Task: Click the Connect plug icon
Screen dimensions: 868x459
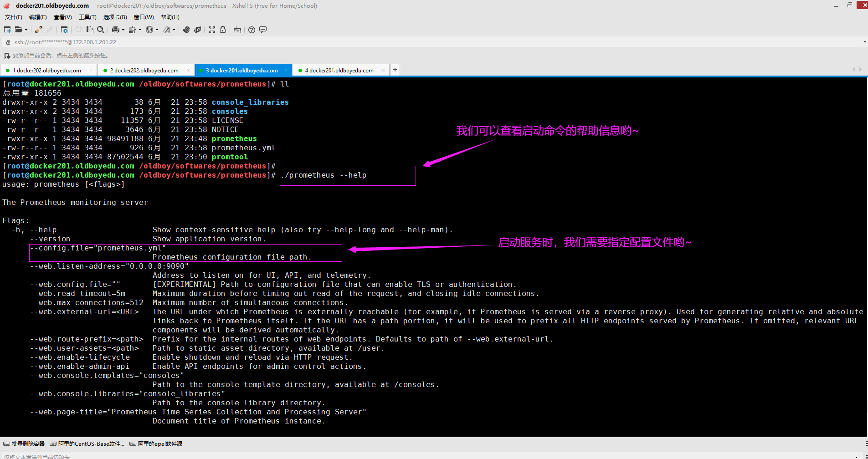Action: click(39, 30)
